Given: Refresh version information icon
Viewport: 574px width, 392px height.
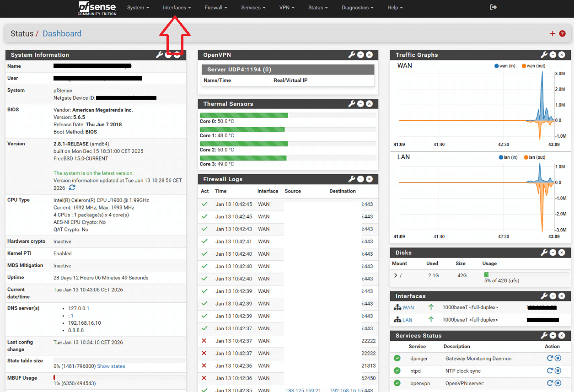Looking at the screenshot, I should point(72,188).
